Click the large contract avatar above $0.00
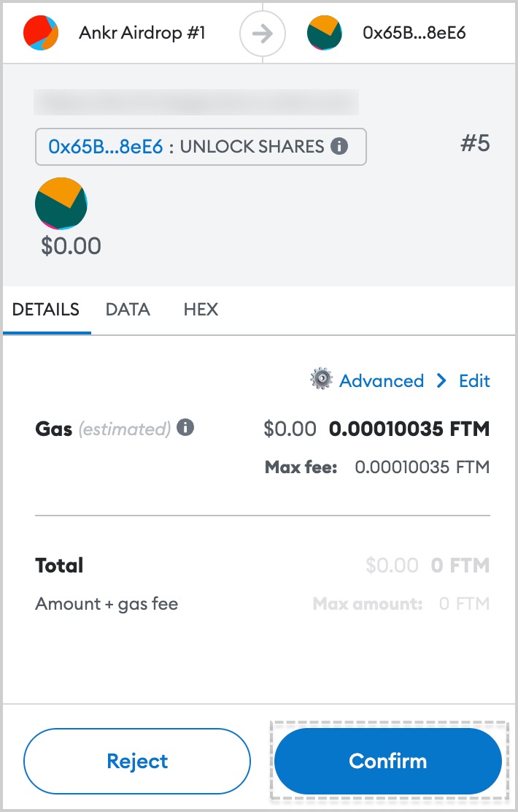This screenshot has height=812, width=518. coord(61,204)
